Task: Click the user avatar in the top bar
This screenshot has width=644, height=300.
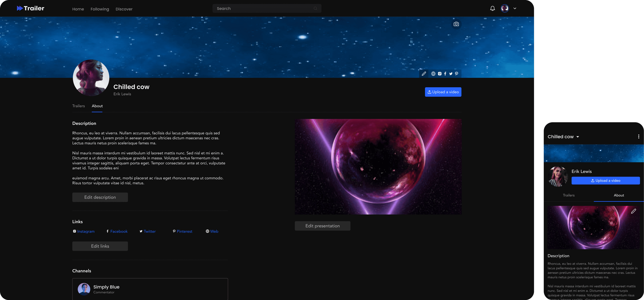Action: (x=504, y=8)
